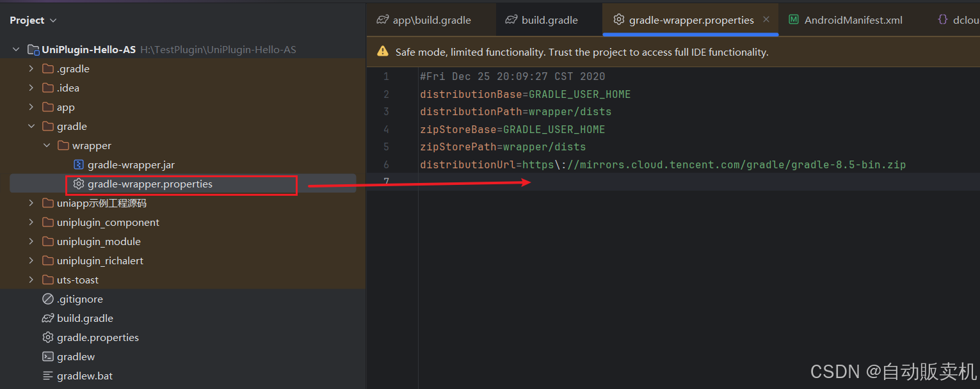
Task: Expand the uniplugin_component folder
Action: pos(31,222)
